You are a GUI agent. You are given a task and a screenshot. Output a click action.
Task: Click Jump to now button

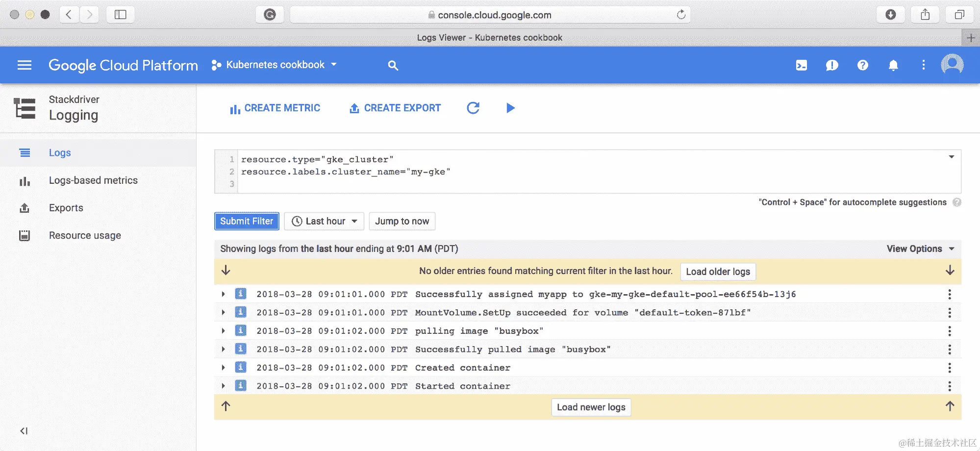point(402,221)
